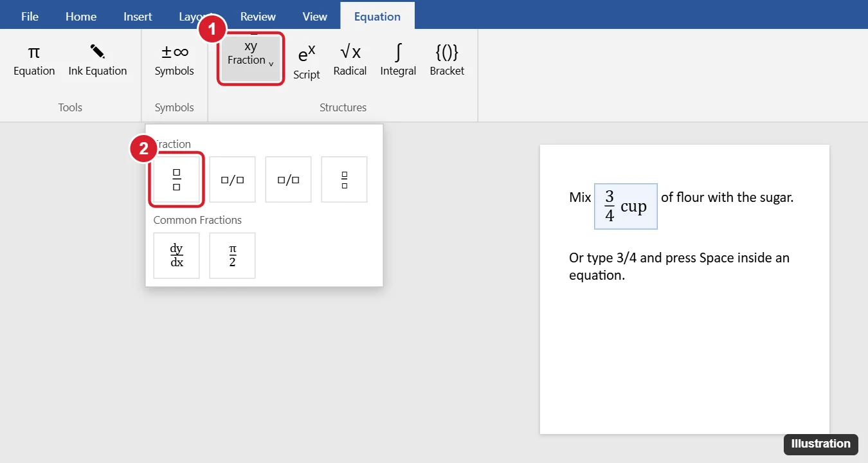Click the word "Mix" in the document
The width and height of the screenshot is (868, 463).
click(580, 197)
